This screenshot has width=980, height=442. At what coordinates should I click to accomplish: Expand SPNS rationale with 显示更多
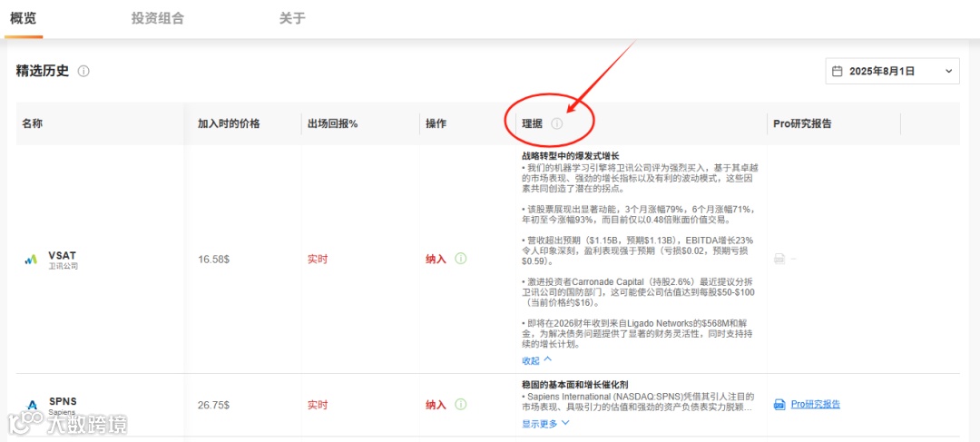click(x=545, y=423)
